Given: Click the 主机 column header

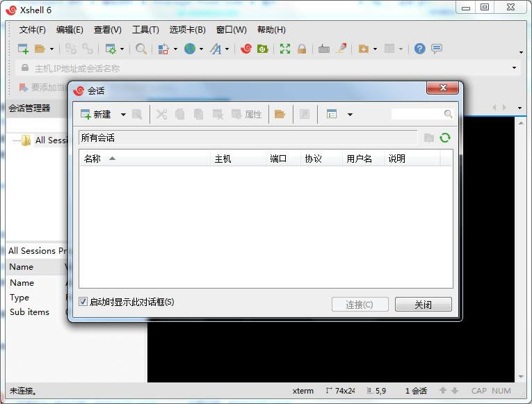Looking at the screenshot, I should (223, 159).
